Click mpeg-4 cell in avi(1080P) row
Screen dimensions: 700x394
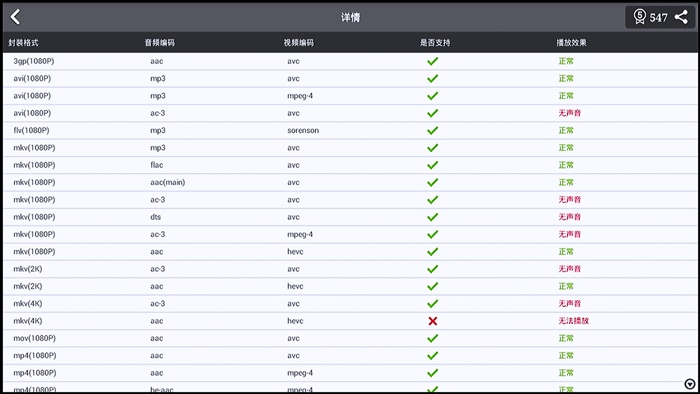[300, 96]
